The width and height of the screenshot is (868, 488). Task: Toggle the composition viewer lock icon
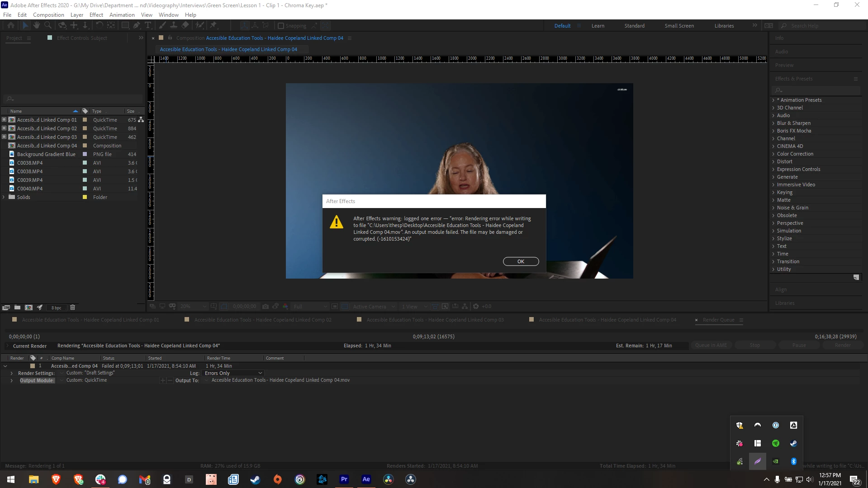click(x=170, y=38)
